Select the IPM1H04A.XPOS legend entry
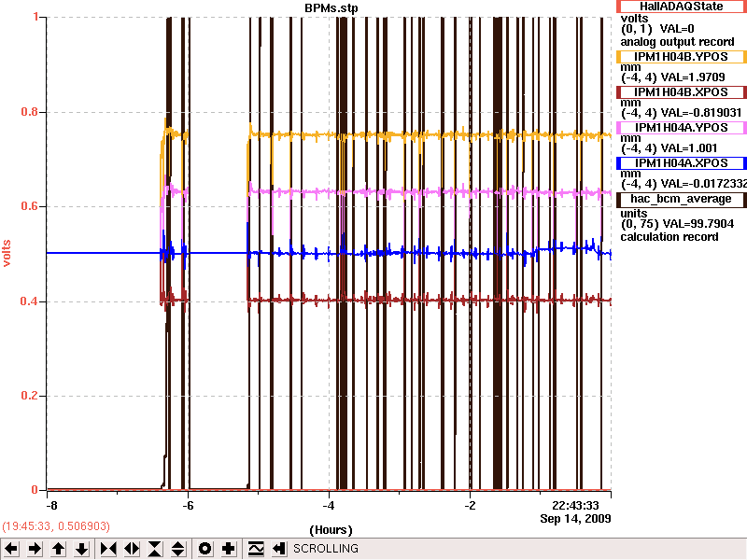The image size is (747, 560). click(x=682, y=163)
